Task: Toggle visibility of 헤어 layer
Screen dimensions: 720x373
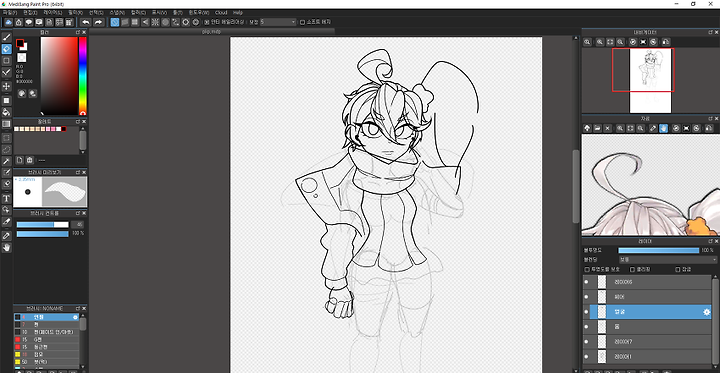Action: tap(586, 297)
